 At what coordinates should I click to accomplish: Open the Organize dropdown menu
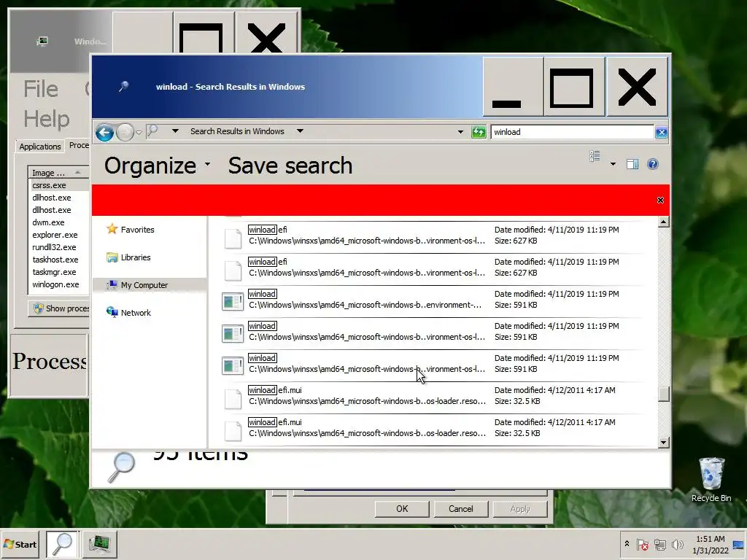[158, 166]
